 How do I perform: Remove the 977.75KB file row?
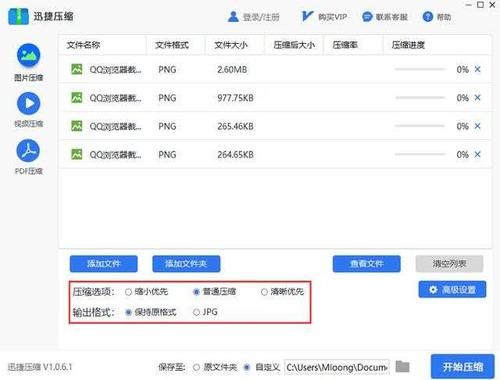pyautogui.click(x=477, y=98)
